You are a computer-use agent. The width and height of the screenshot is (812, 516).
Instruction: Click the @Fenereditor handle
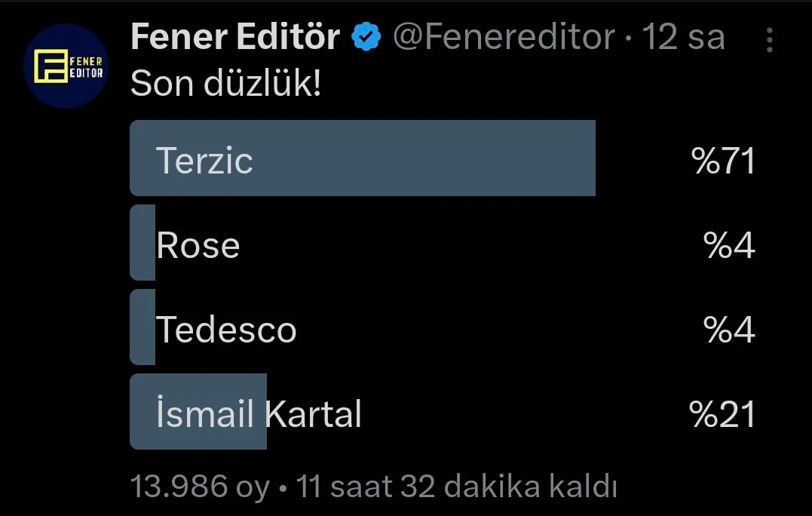tap(504, 37)
